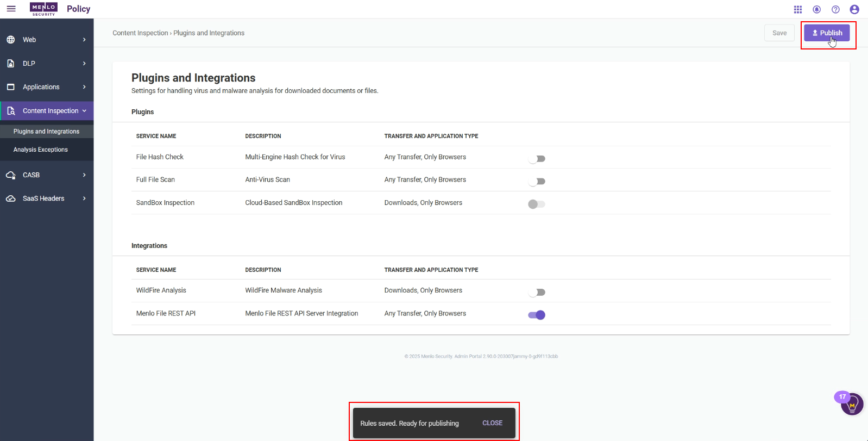The height and width of the screenshot is (441, 868).
Task: Click the Publish button
Action: tap(827, 33)
